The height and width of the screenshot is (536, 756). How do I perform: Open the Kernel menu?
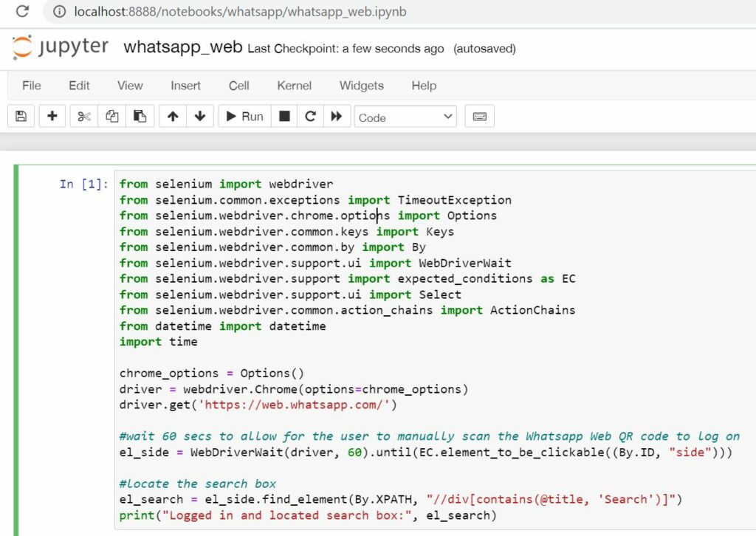point(294,86)
